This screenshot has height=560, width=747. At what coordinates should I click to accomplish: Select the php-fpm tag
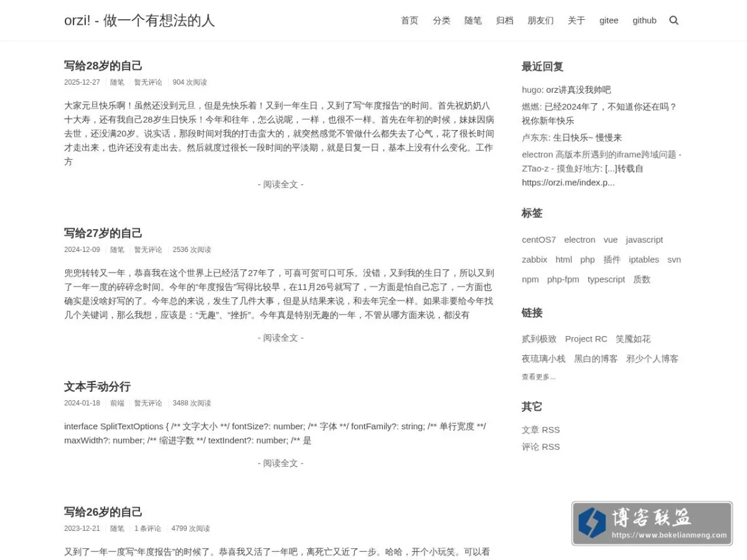click(x=563, y=279)
